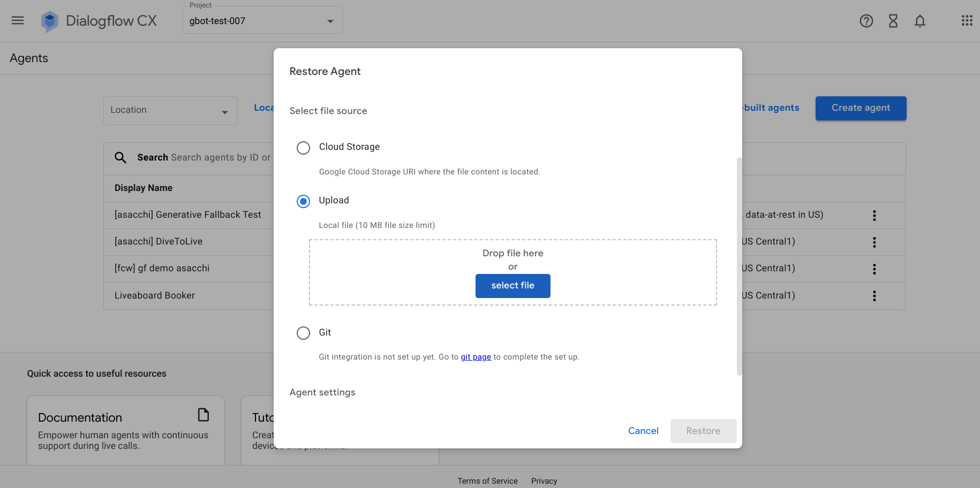Click the Dialogflow logo cube next to the title
980x488 pixels.
50,20
